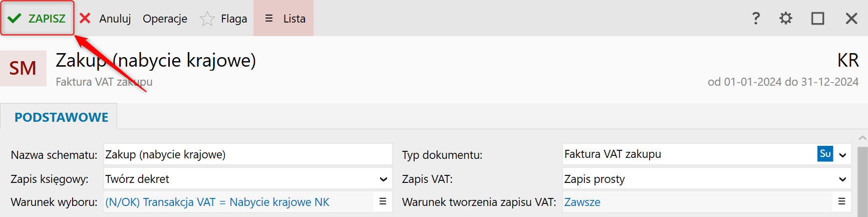
Task: Maximize the window using the square icon
Action: coord(818,19)
